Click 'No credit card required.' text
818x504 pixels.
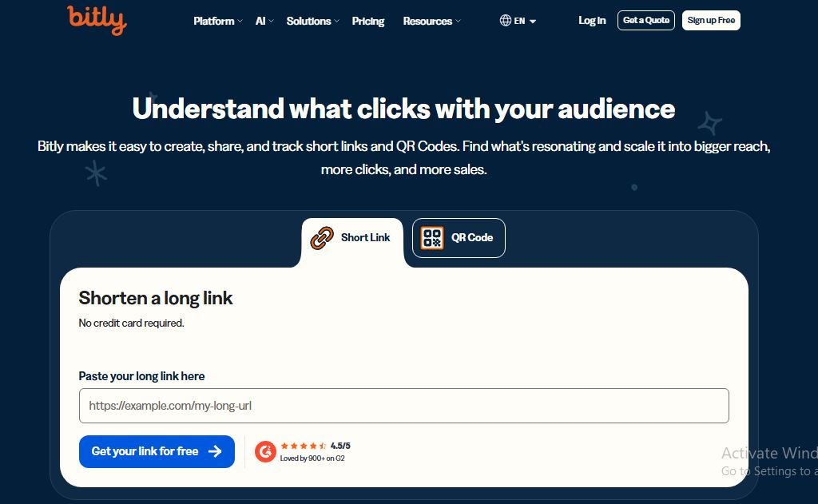(132, 323)
